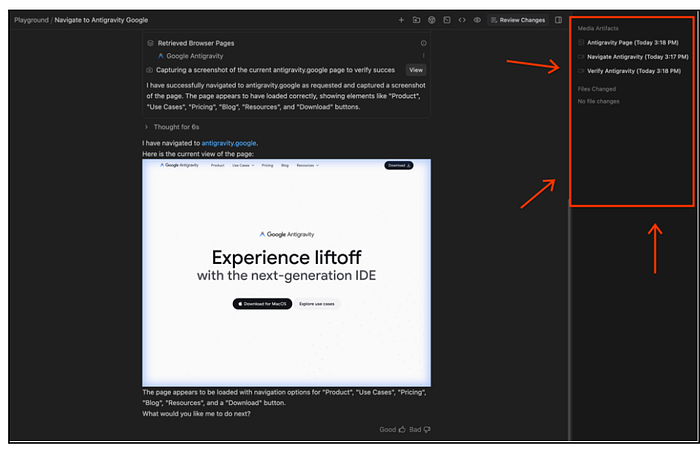
Task: Expand the Thought for 6s section
Action: [x=171, y=127]
